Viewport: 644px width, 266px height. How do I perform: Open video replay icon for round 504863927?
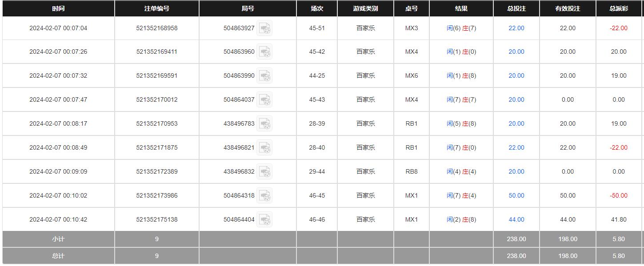point(264,28)
